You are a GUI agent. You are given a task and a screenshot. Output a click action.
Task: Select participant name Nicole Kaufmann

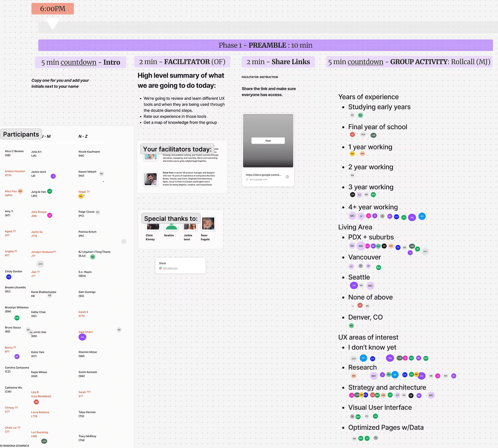point(89,152)
